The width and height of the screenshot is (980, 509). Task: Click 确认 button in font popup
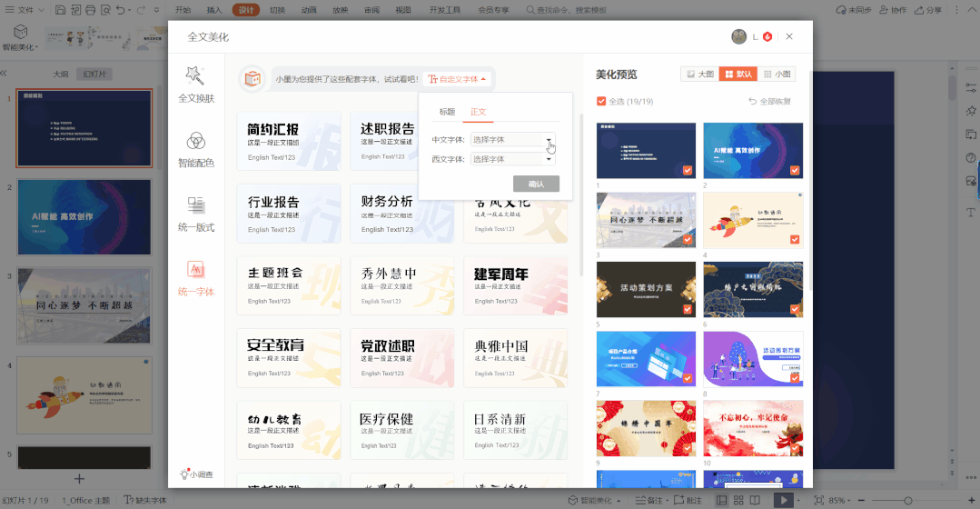click(536, 184)
